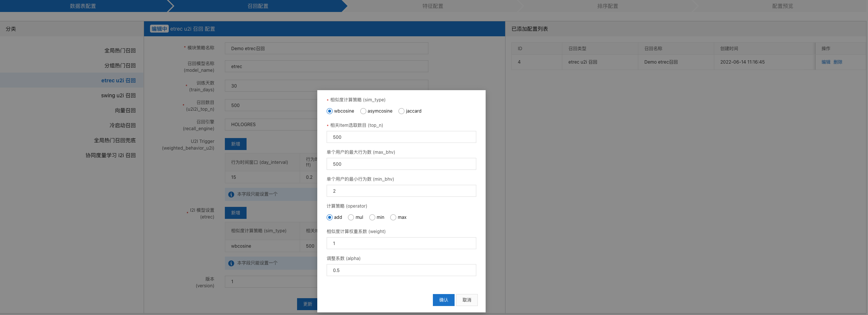
Task: Open 向量召回 from the sidebar
Action: point(125,110)
